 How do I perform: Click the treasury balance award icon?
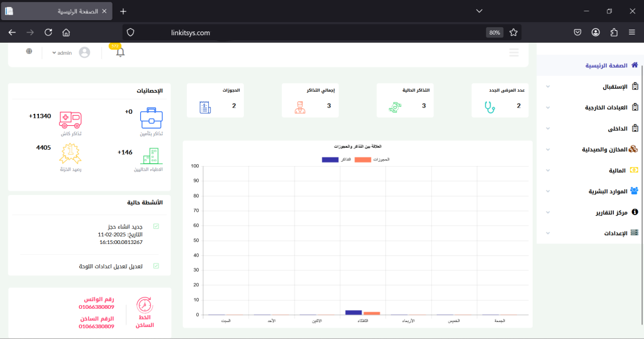click(70, 154)
